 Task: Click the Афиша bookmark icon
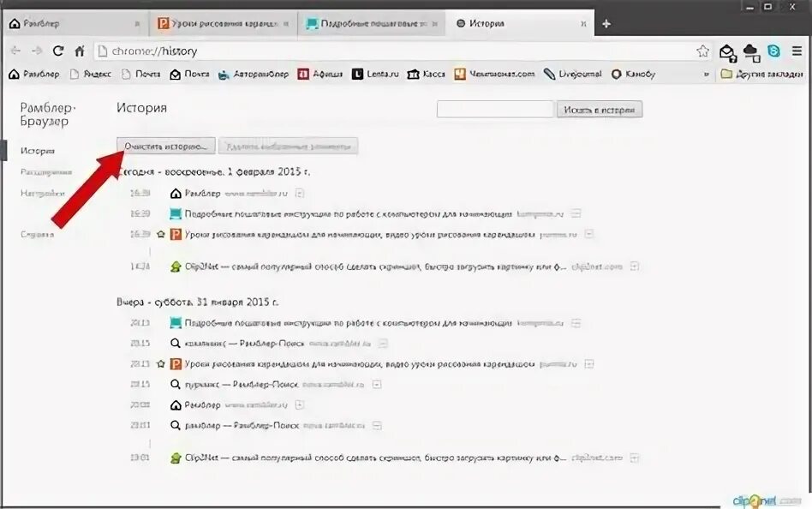click(303, 74)
